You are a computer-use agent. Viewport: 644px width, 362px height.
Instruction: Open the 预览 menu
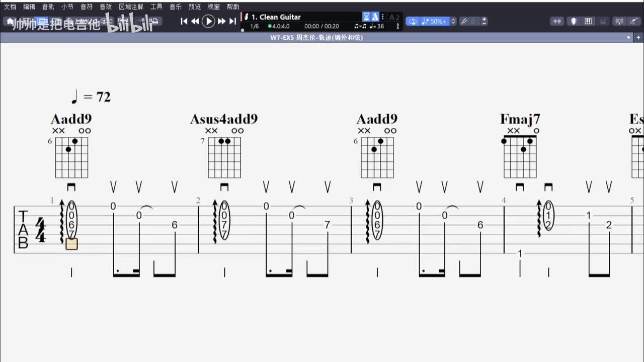(x=195, y=7)
